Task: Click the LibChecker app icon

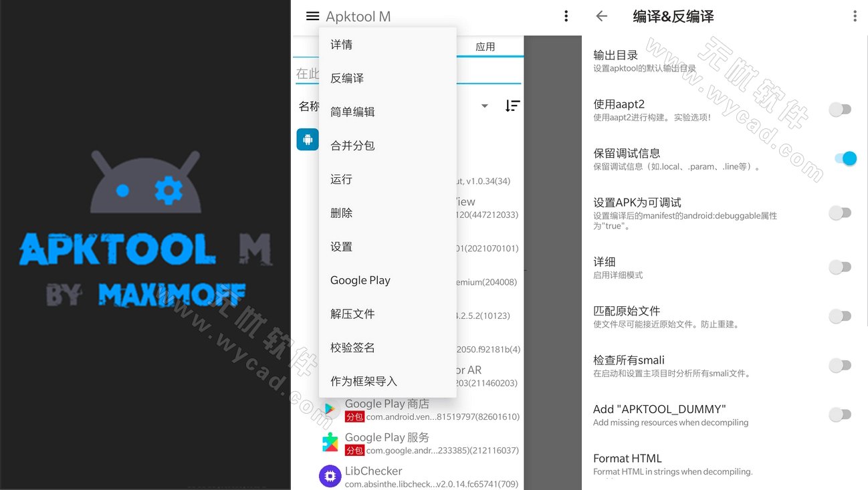Action: [330, 476]
